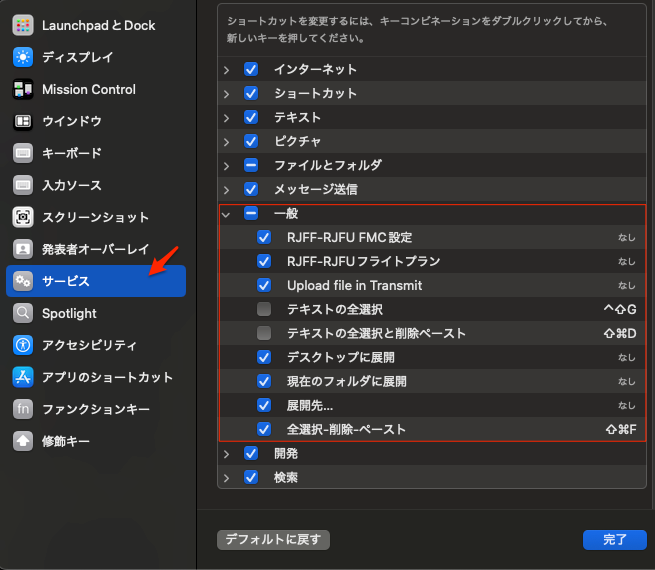
Task: Collapse the 一般 section
Action: click(226, 213)
